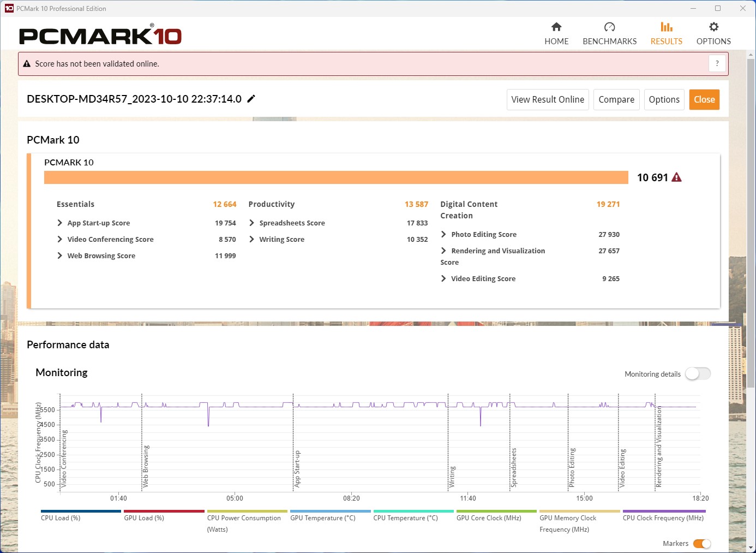Viewport: 756px width, 553px height.
Task: Turn off the Markers toggle
Action: (x=701, y=544)
